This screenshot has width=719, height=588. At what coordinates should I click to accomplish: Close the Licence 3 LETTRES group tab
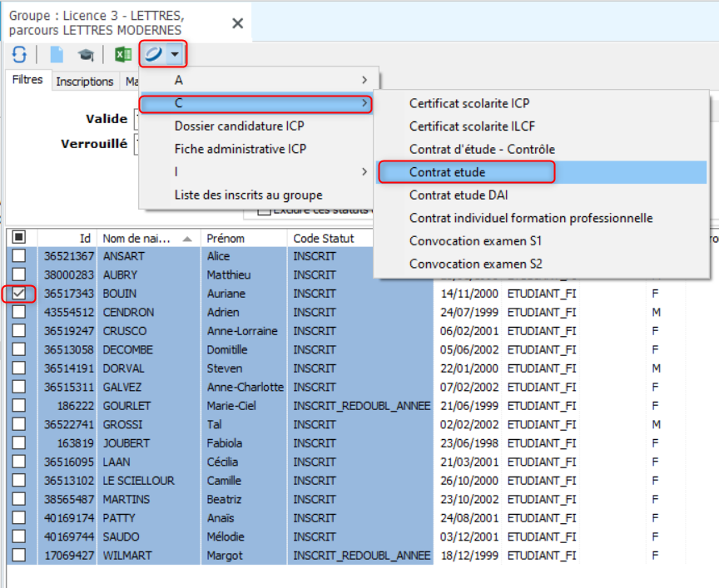pos(237,23)
